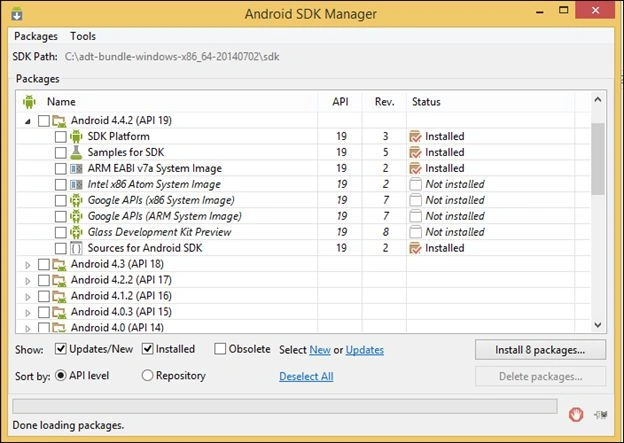Open the log window icon at bottom right
This screenshot has height=443, width=624.
[x=601, y=415]
